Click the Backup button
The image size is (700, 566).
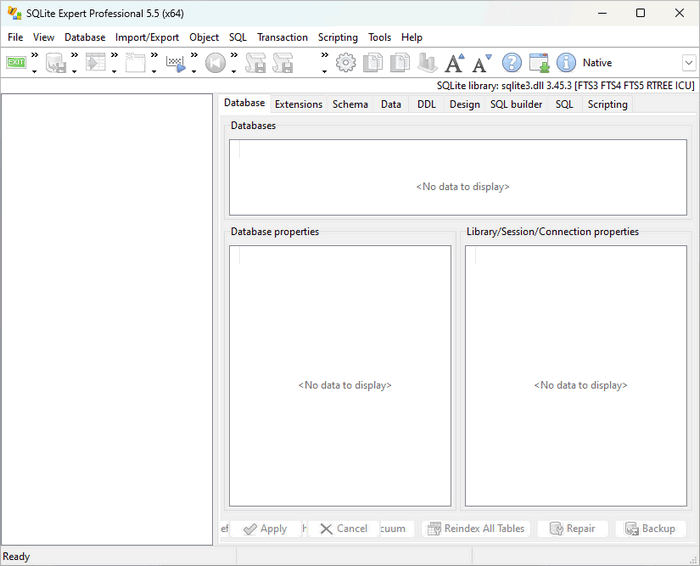[650, 528]
